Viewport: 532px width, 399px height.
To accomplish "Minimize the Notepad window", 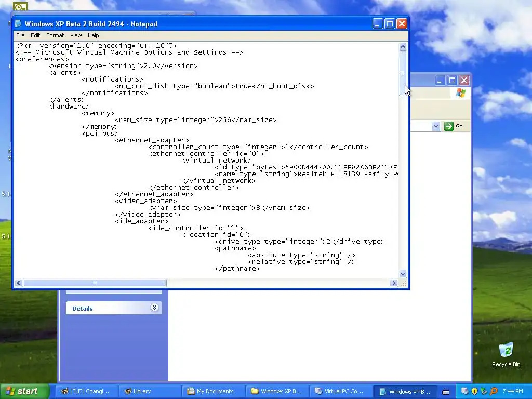I will tap(378, 24).
